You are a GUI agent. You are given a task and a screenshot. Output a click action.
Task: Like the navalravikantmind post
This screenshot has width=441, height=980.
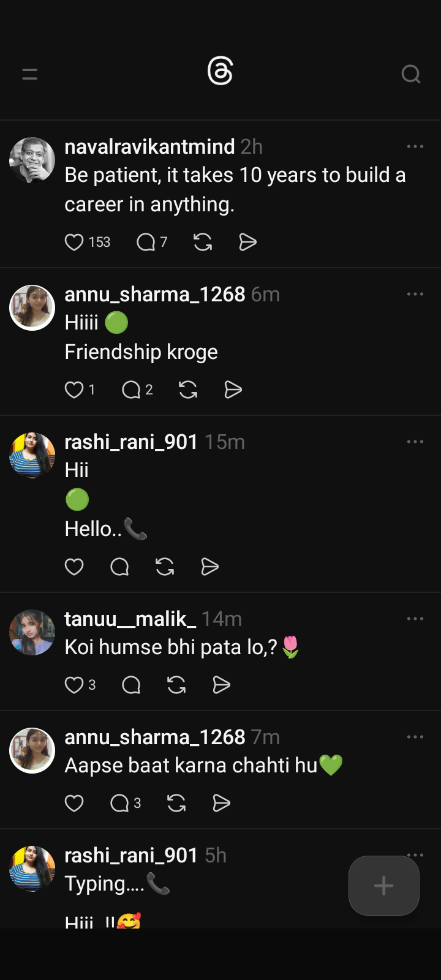click(74, 243)
